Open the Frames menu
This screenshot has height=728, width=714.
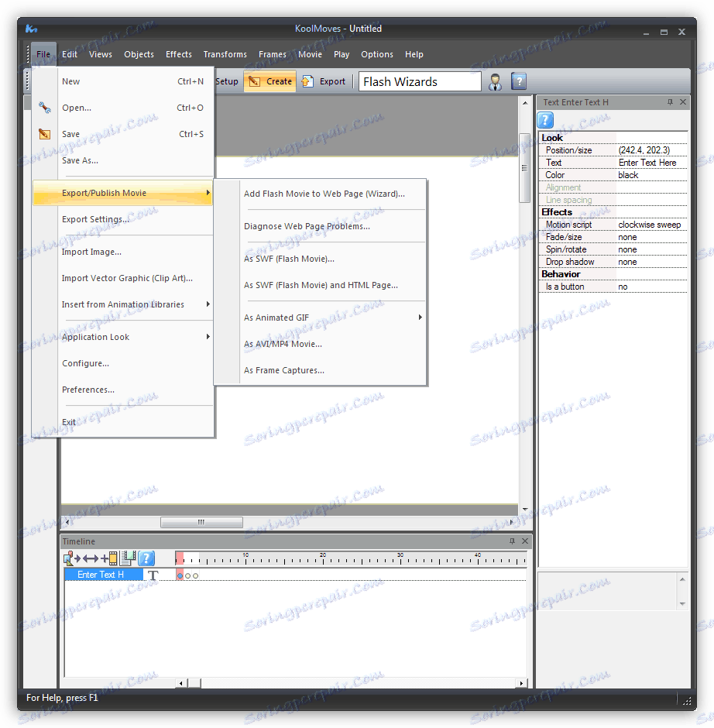[273, 54]
